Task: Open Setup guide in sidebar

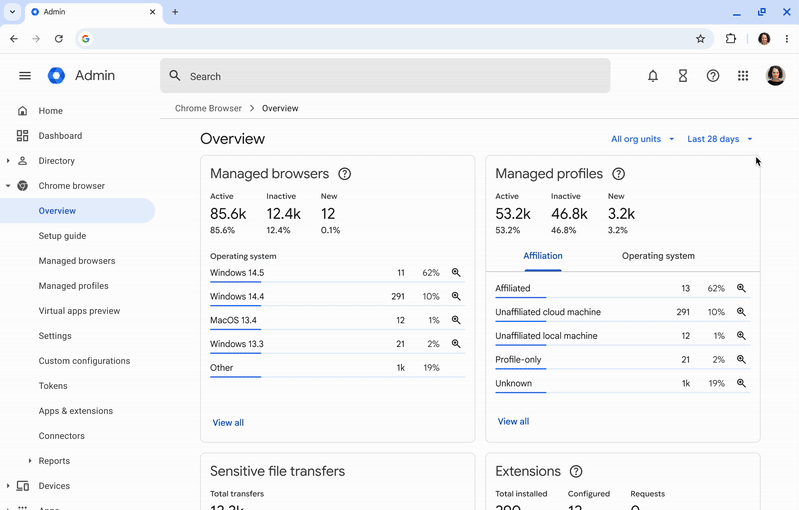Action: [62, 236]
